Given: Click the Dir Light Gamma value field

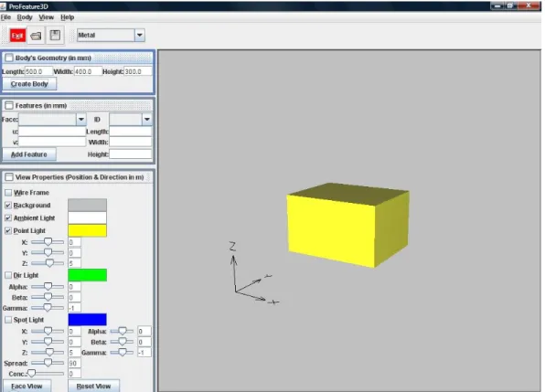Looking at the screenshot, I should 75,308.
